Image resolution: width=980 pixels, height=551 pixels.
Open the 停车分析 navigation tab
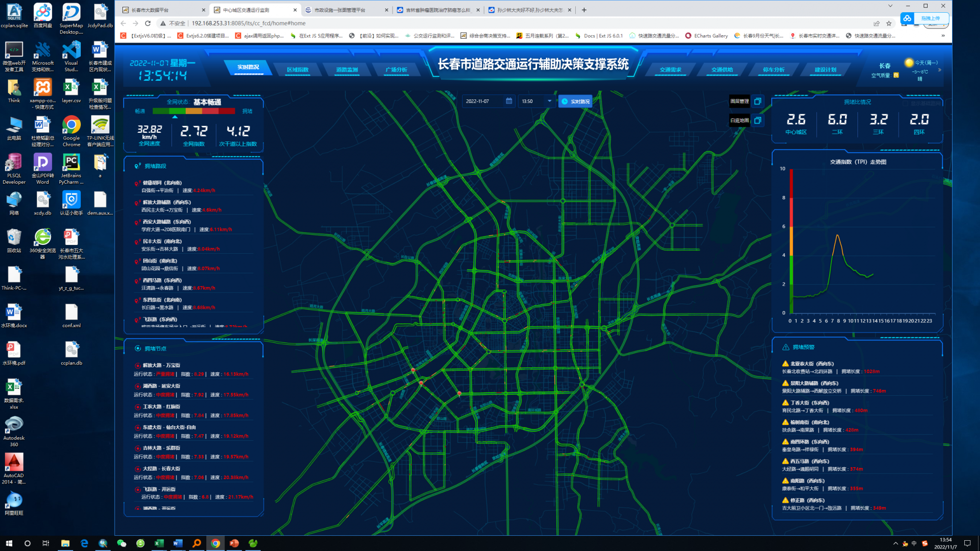tap(773, 70)
